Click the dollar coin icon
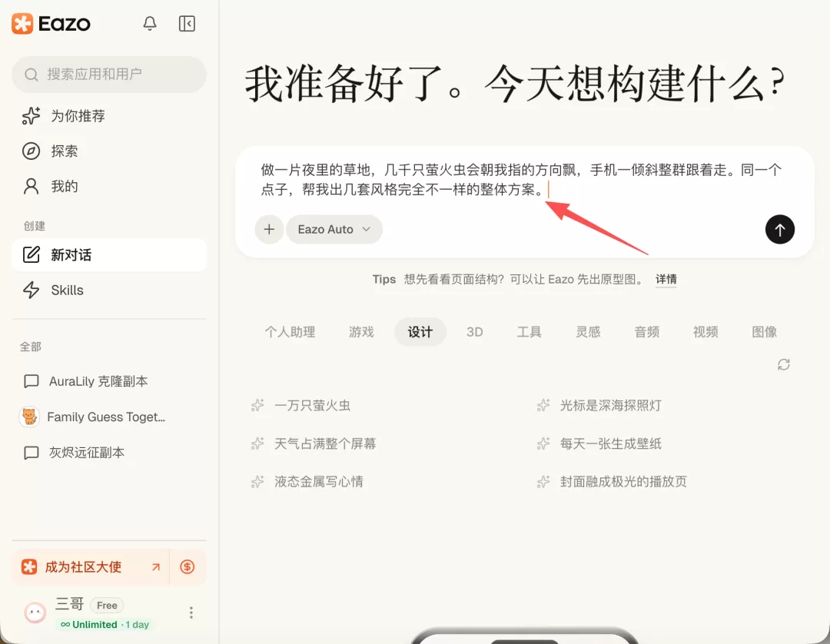830x644 pixels. pos(188,566)
